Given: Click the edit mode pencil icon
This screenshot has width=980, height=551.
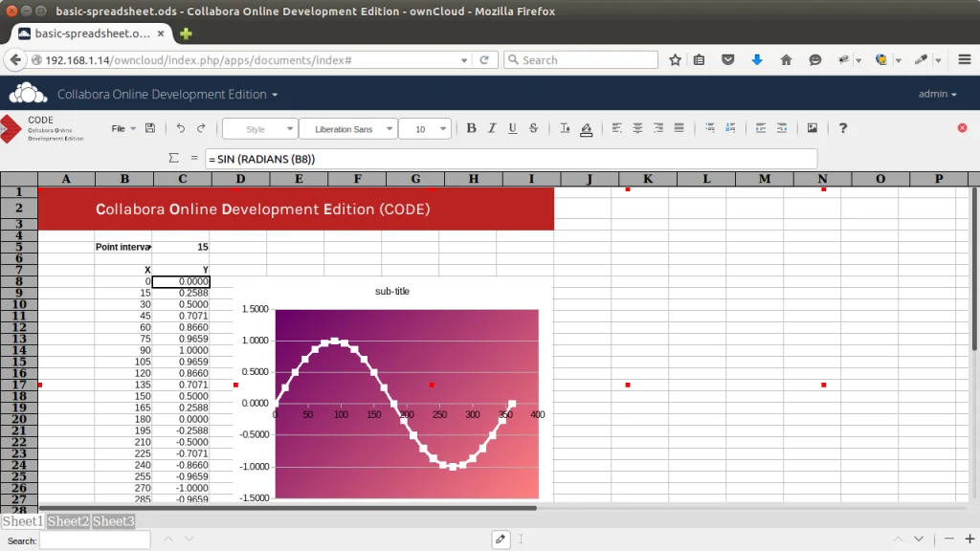Looking at the screenshot, I should coord(501,540).
